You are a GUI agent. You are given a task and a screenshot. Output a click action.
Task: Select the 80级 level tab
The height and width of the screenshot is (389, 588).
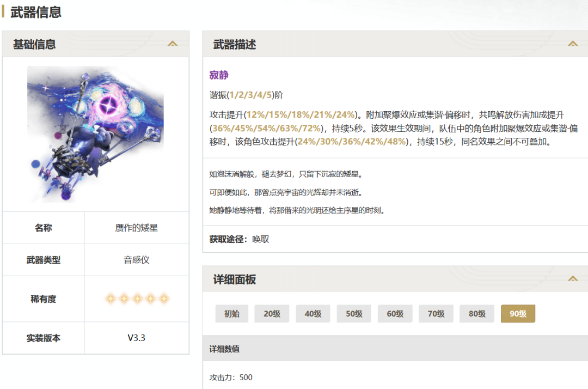click(477, 314)
